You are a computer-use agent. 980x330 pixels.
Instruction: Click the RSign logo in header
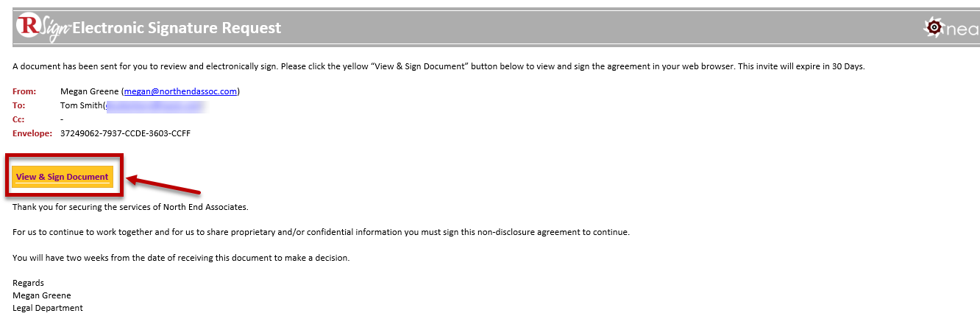click(42, 27)
